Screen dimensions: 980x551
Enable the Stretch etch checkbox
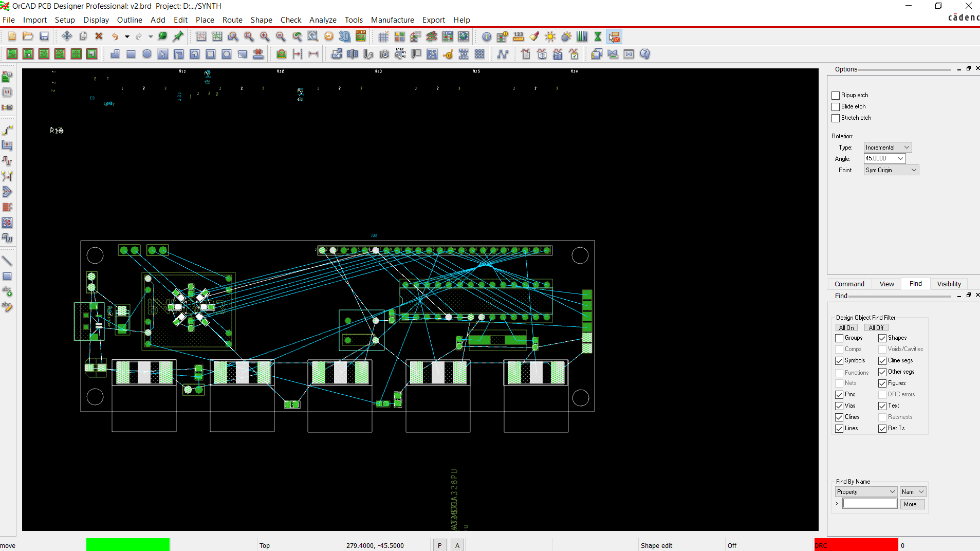836,118
